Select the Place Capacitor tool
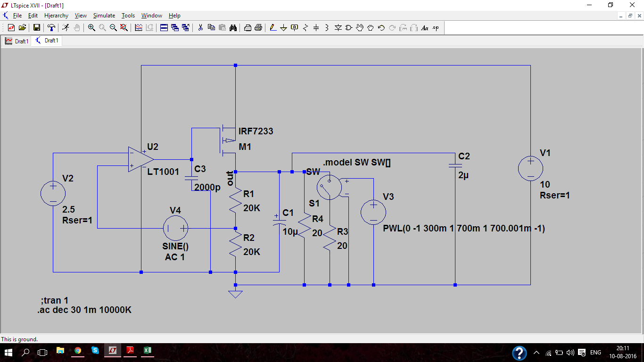644x362 pixels. [316, 28]
